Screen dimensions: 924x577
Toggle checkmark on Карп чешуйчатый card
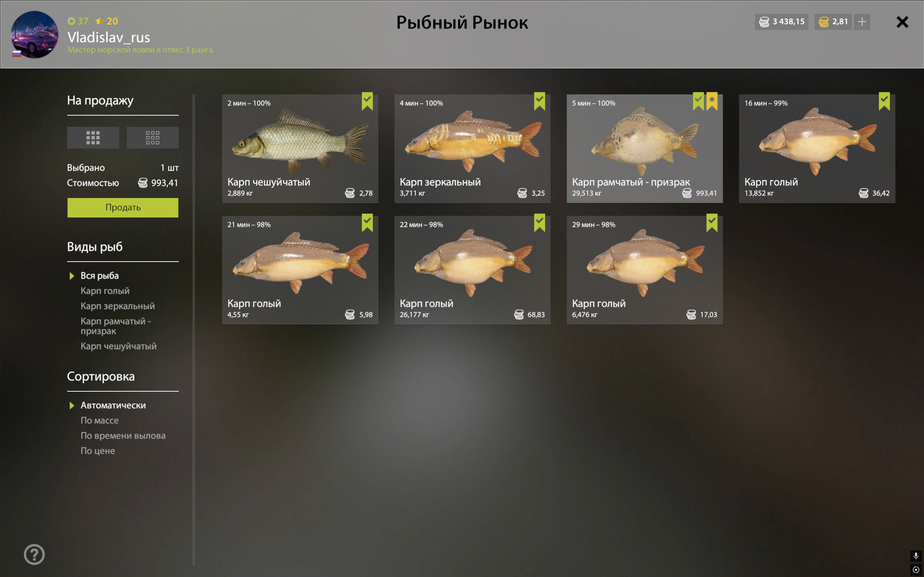367,101
